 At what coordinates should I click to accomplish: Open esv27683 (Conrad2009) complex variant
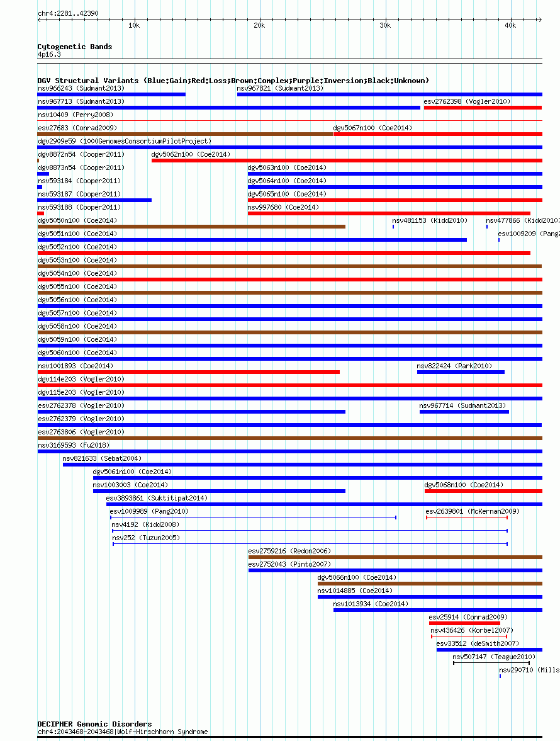(x=185, y=134)
